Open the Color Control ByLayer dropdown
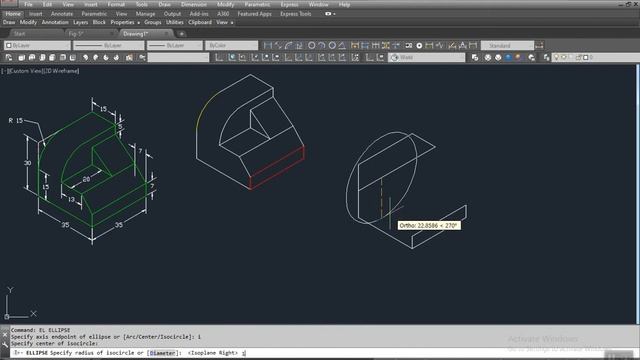 tap(38, 45)
